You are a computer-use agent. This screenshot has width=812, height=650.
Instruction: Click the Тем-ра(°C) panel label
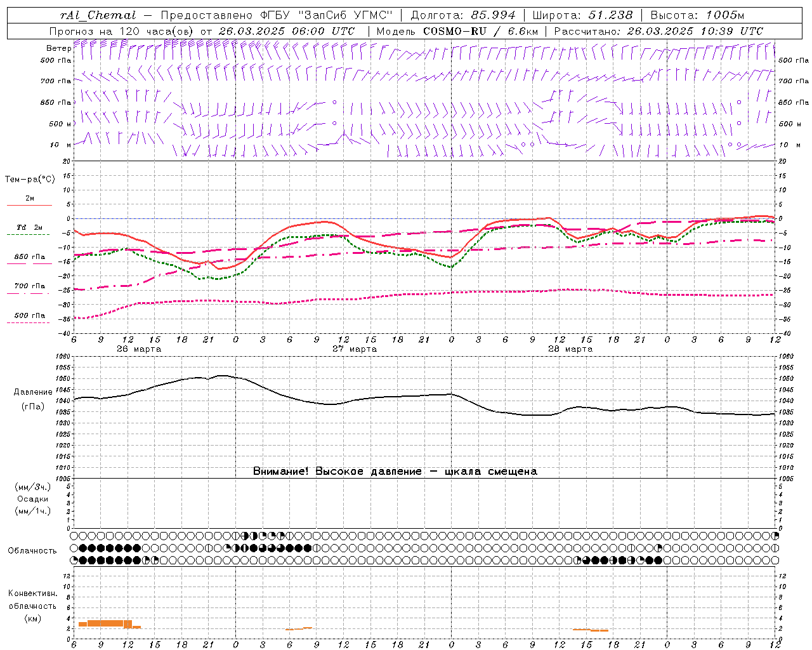(30, 180)
